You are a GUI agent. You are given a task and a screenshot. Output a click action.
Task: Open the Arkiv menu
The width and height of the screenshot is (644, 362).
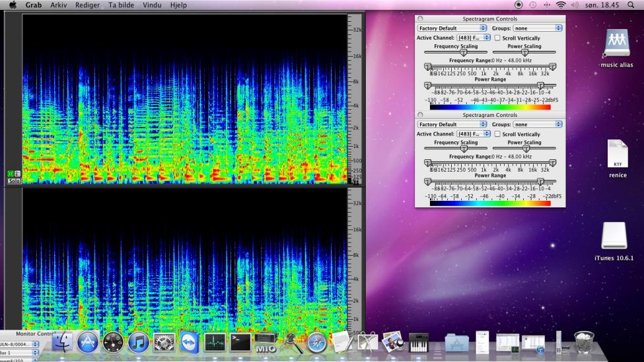point(58,5)
